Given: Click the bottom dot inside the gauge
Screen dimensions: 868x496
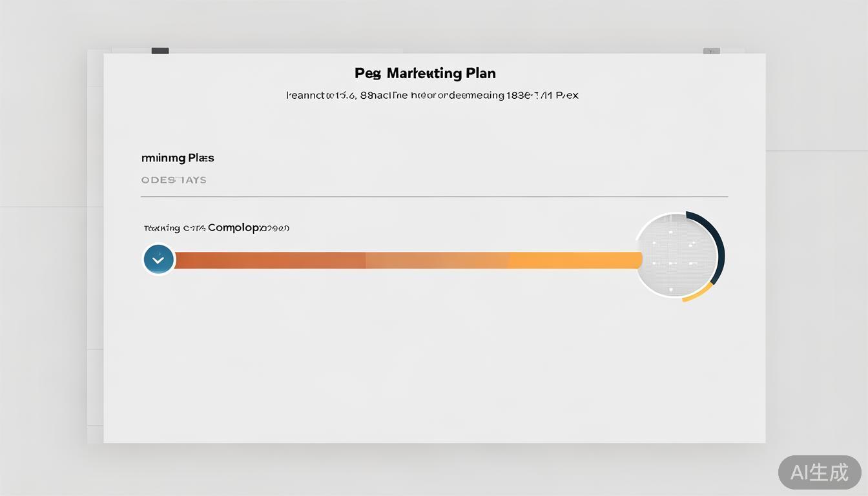Looking at the screenshot, I should (671, 289).
